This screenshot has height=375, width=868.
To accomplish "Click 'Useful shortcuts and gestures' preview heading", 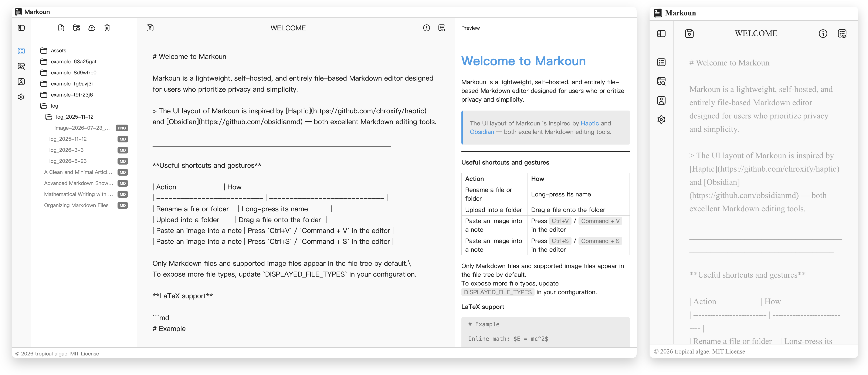I will tap(505, 162).
